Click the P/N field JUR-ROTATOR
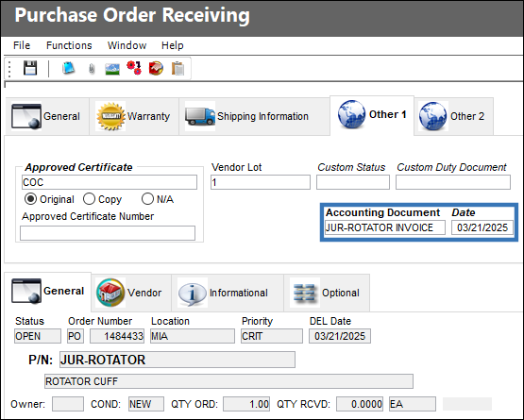The height and width of the screenshot is (420, 524). 177,360
